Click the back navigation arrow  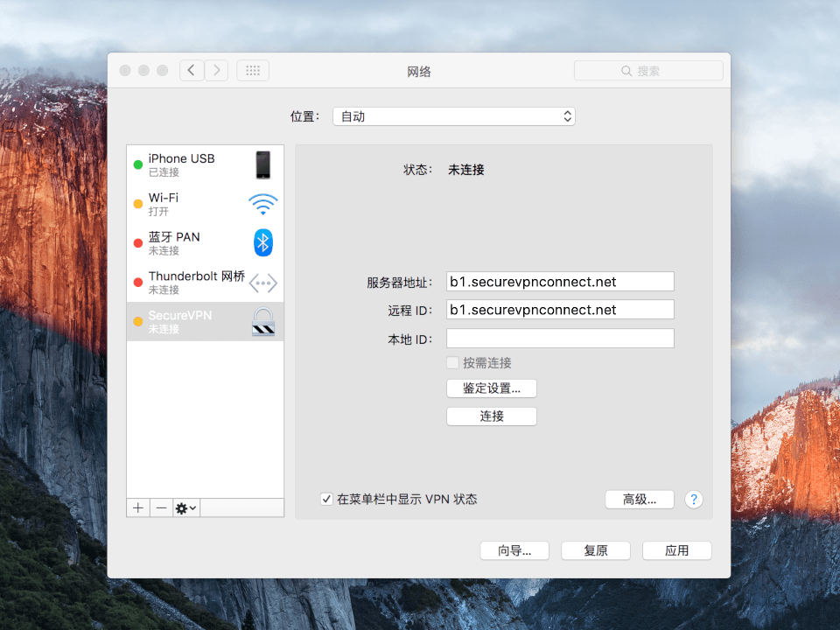(192, 70)
